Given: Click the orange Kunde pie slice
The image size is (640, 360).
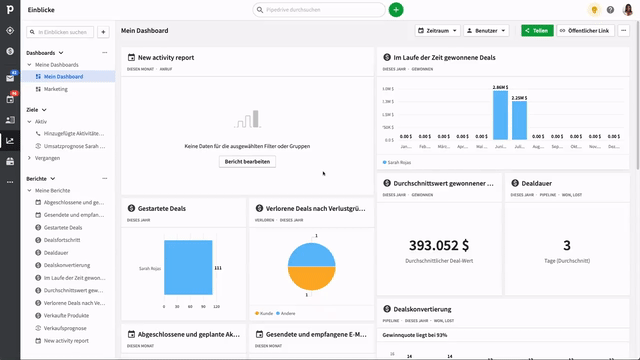Looking at the screenshot, I should click(311, 279).
